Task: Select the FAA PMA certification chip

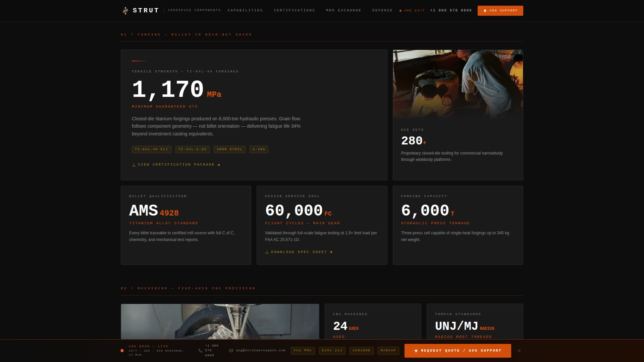Action: point(303,351)
